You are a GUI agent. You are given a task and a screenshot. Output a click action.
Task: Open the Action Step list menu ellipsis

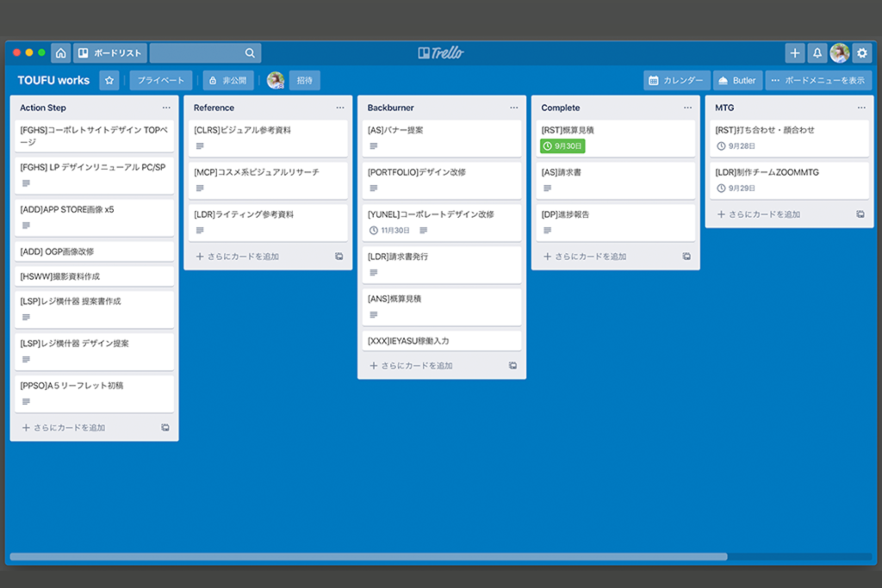166,108
